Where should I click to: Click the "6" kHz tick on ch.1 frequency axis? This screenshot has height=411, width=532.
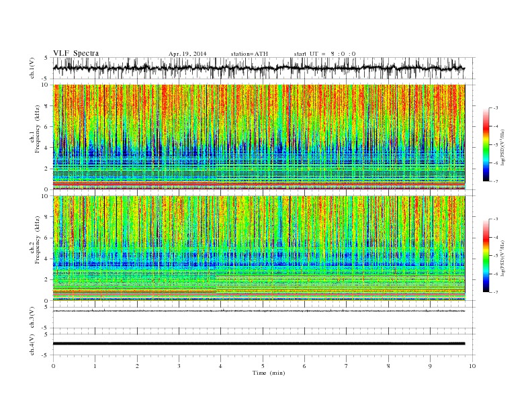[x=47, y=127]
